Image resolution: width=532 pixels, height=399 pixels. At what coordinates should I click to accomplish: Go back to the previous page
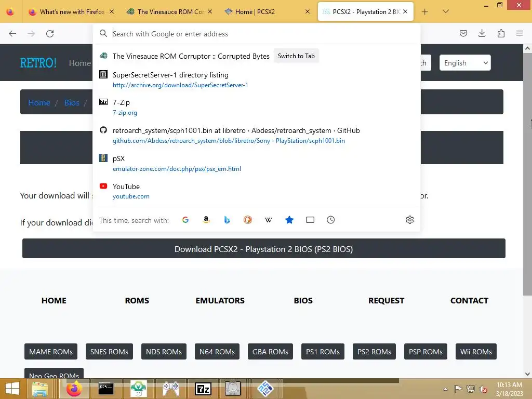(x=12, y=34)
